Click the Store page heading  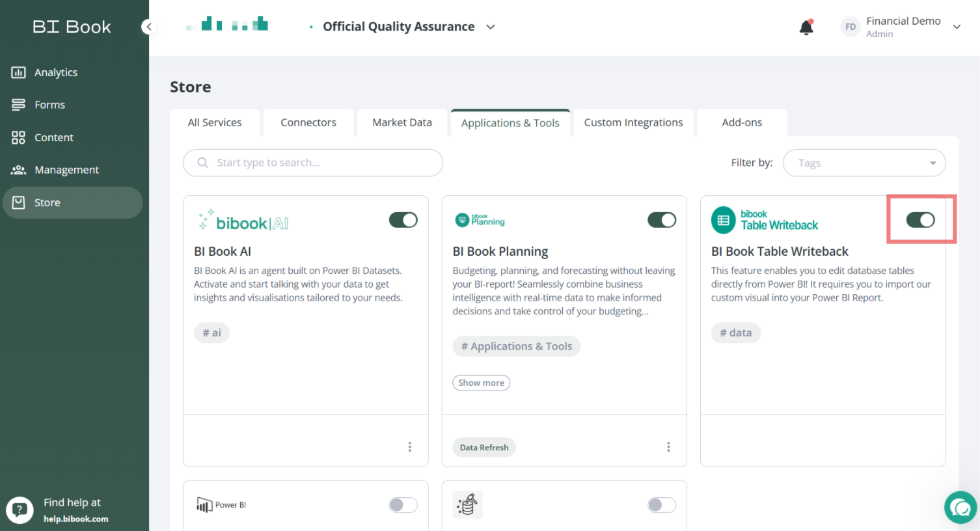(191, 87)
